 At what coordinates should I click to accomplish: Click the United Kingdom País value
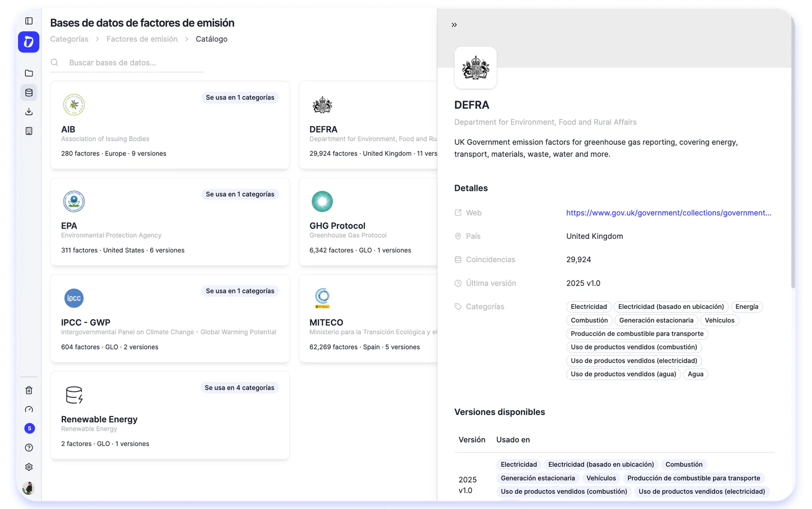click(595, 236)
